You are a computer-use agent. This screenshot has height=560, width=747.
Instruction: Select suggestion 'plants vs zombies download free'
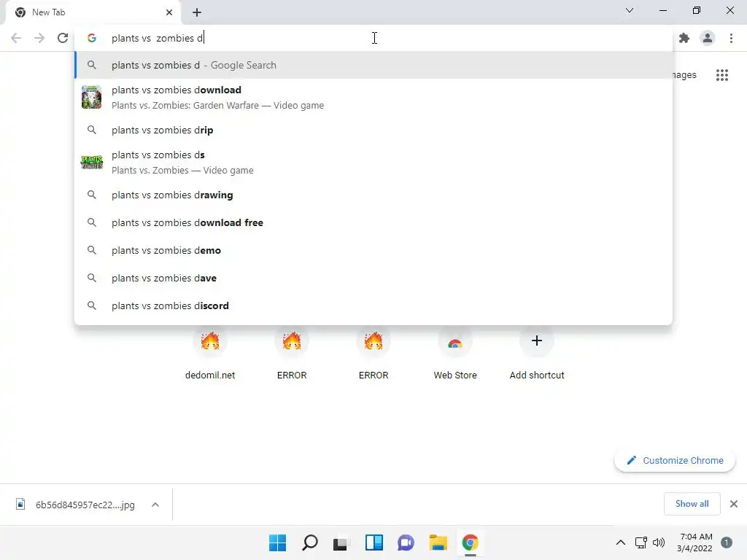click(373, 223)
